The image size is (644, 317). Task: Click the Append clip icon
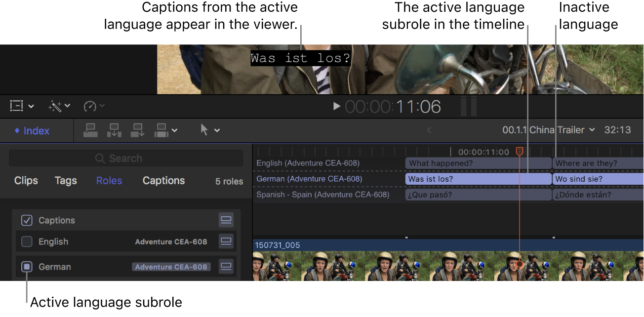point(138,130)
